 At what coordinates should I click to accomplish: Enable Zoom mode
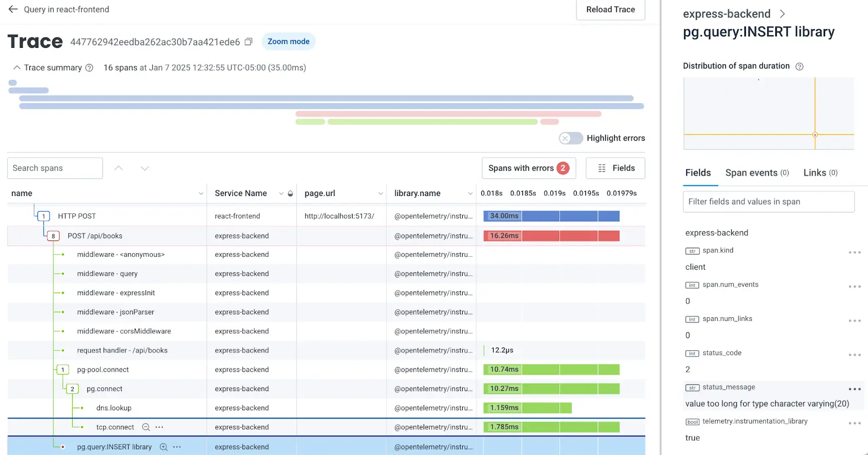(x=288, y=42)
